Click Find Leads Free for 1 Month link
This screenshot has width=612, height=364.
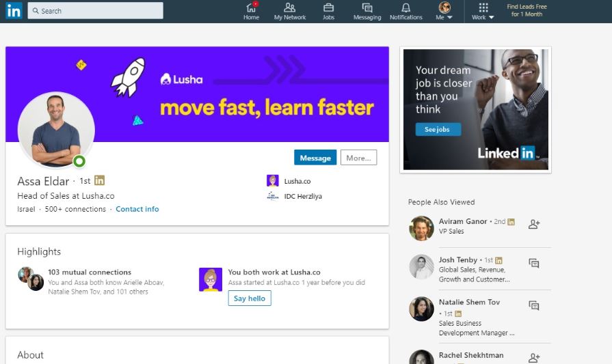(527, 10)
